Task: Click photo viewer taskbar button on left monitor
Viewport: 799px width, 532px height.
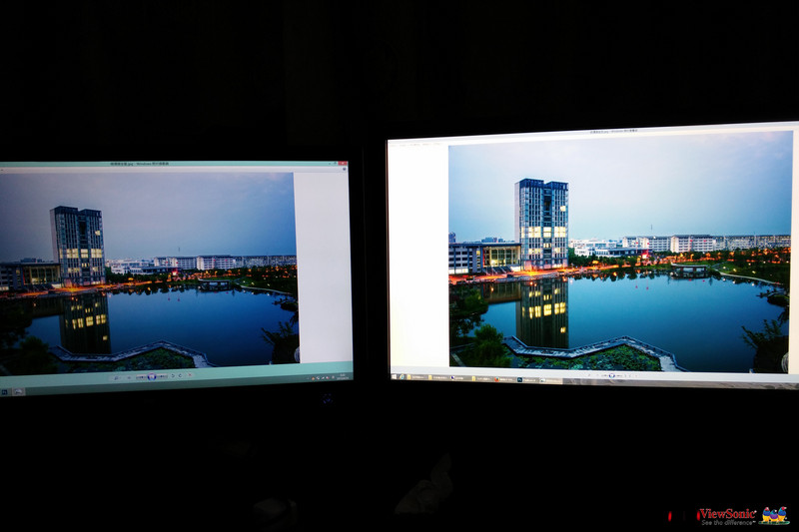Action: (x=18, y=391)
